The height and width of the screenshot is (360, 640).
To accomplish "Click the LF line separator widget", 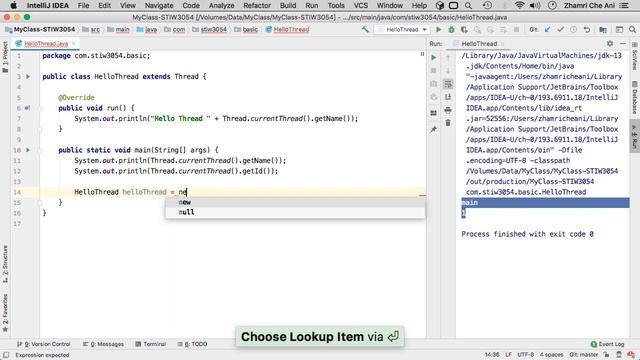I will coord(508,355).
